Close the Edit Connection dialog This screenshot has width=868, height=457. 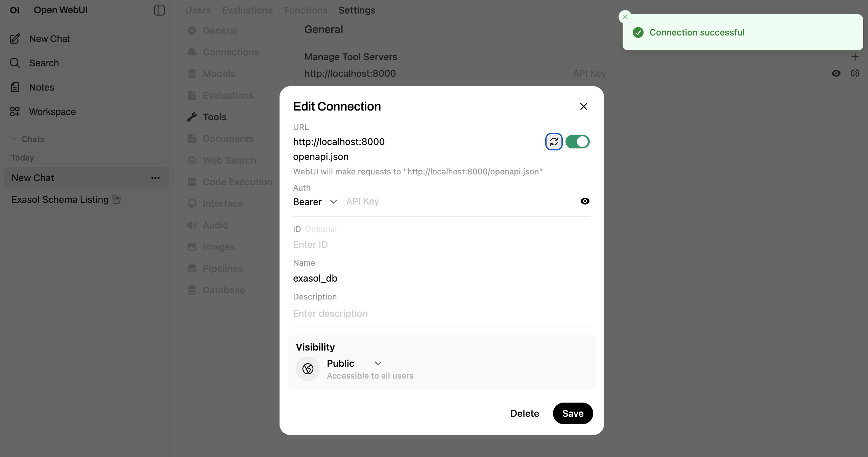coord(583,106)
